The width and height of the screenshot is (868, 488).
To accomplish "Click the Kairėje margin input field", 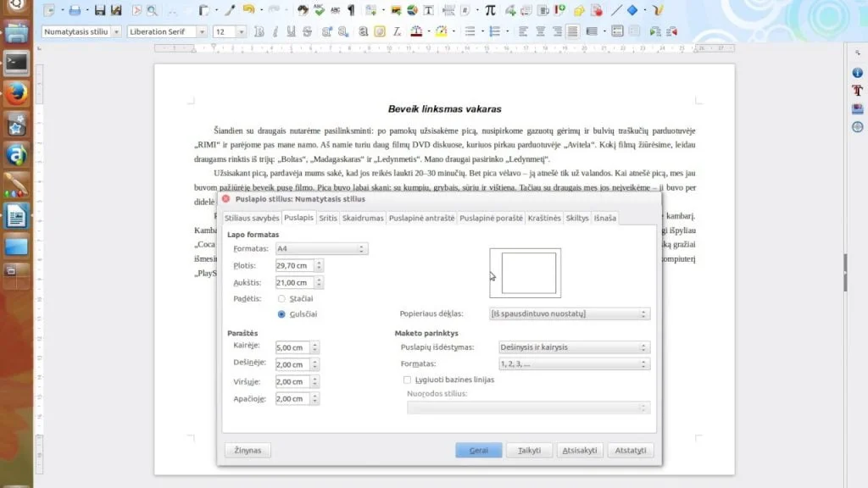I will point(292,347).
